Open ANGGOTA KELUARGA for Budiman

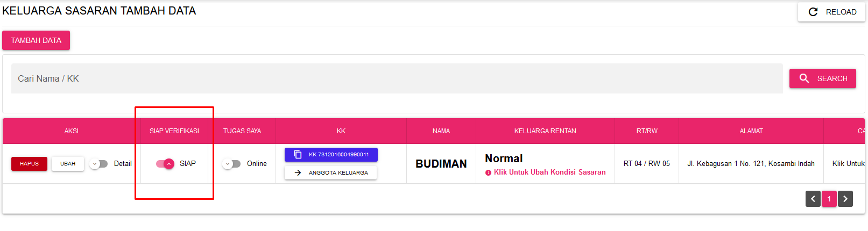pyautogui.click(x=330, y=173)
